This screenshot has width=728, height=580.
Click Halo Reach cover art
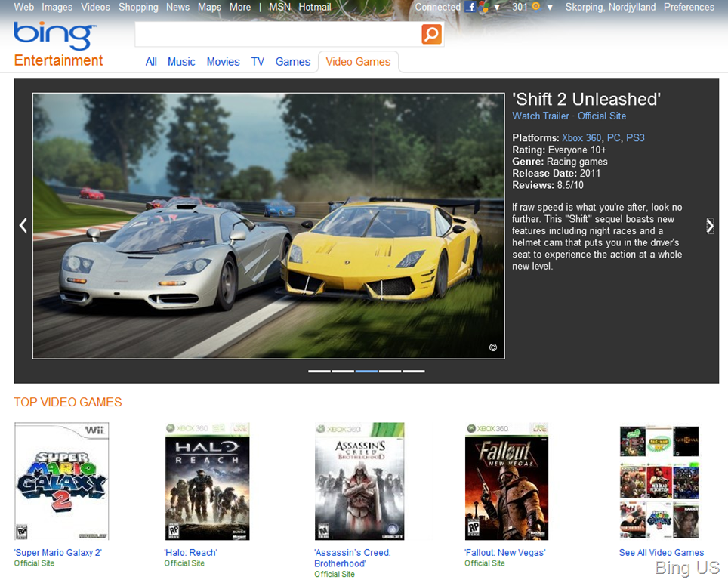(207, 481)
